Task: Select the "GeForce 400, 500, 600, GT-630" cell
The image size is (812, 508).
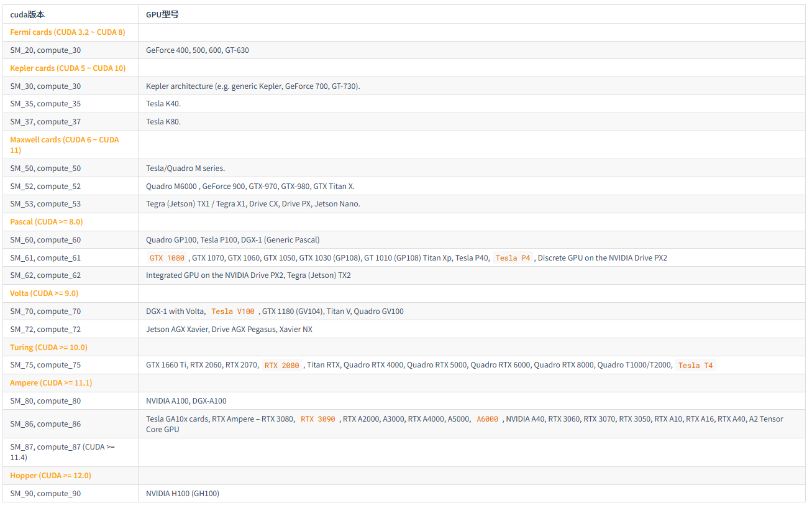Action: click(472, 50)
